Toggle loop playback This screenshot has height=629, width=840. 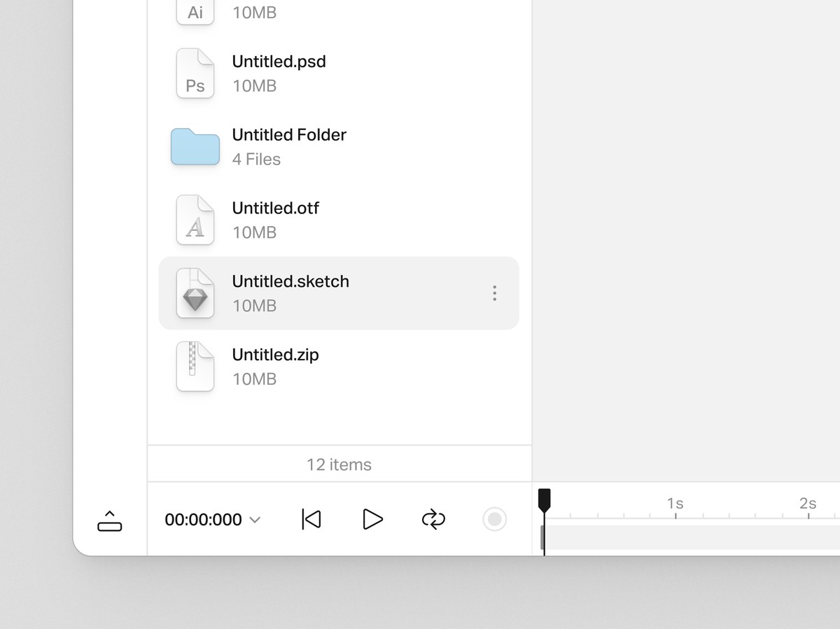tap(433, 519)
